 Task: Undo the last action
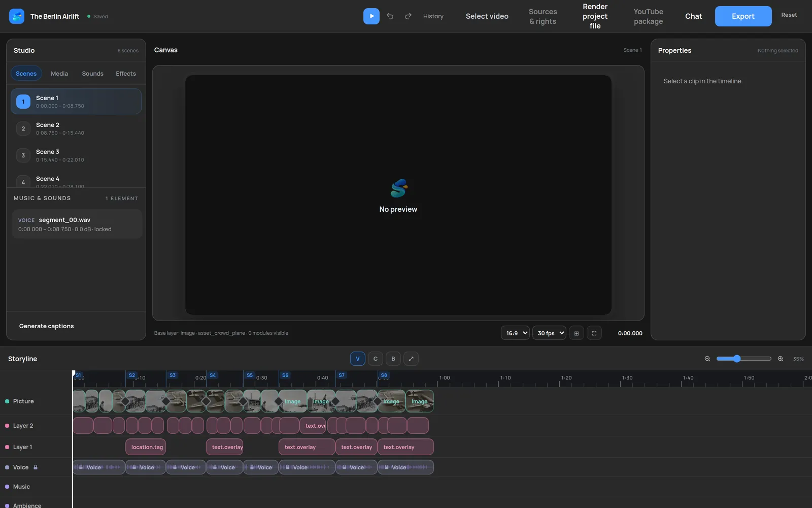[x=390, y=16]
